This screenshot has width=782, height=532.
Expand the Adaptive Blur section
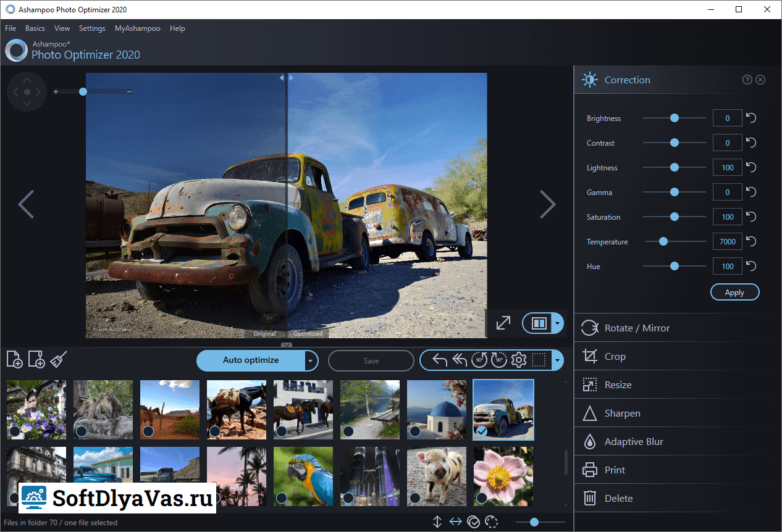tap(678, 441)
